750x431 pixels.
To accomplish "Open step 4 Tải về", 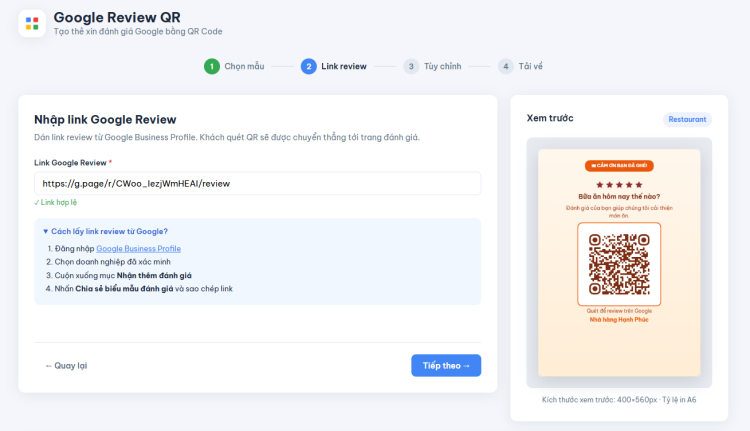I will coord(520,66).
